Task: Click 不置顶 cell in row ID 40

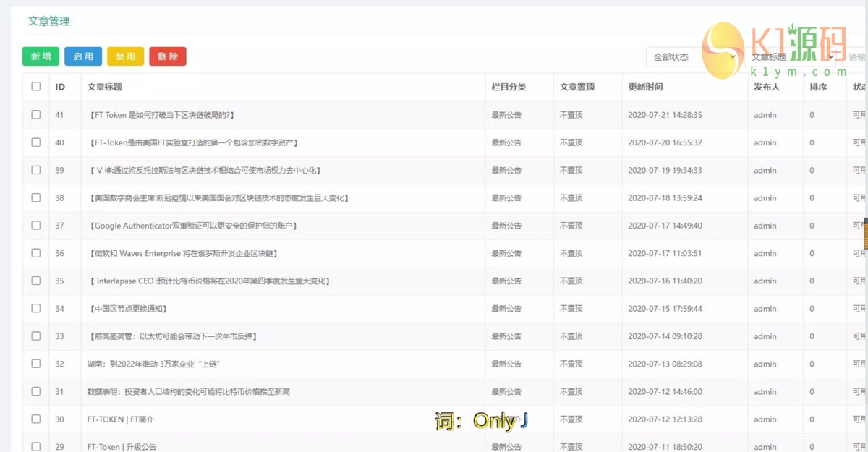Action: click(571, 142)
